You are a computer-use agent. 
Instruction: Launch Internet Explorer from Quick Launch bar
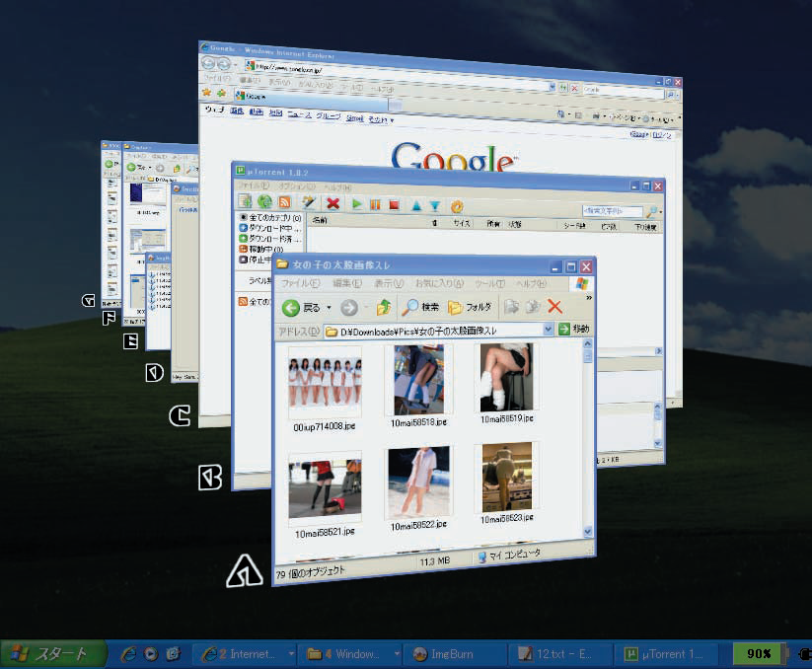pyautogui.click(x=128, y=654)
